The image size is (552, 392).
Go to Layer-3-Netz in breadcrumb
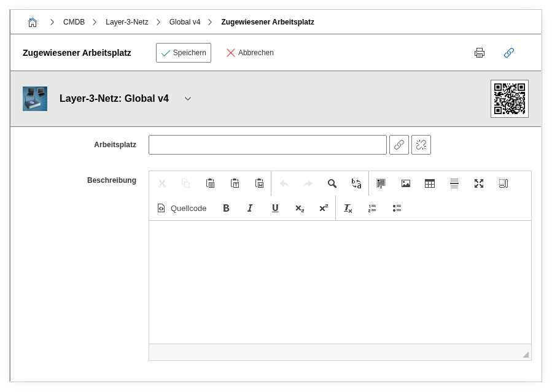click(x=126, y=22)
